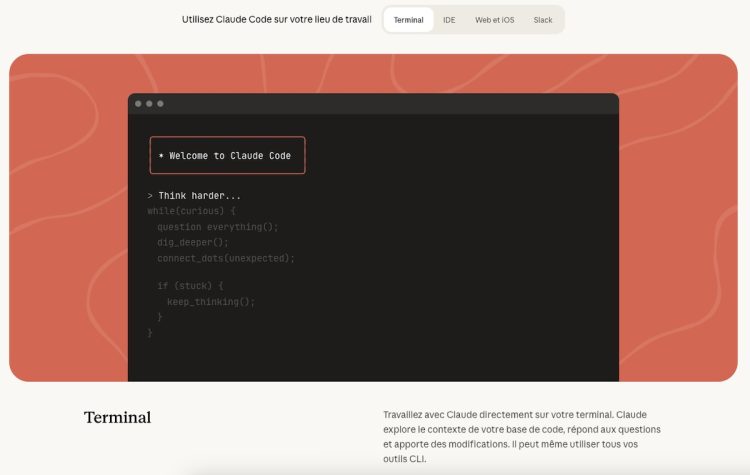Open the Web et iOS tab

coord(495,20)
